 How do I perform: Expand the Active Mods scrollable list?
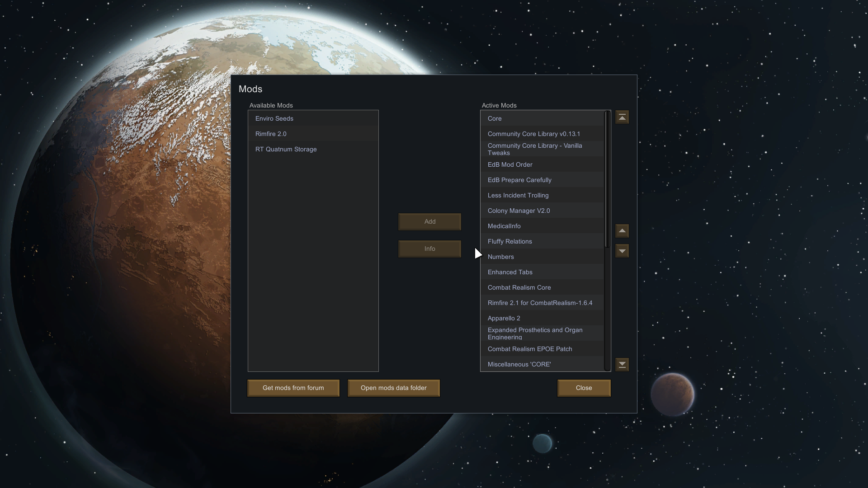point(622,365)
